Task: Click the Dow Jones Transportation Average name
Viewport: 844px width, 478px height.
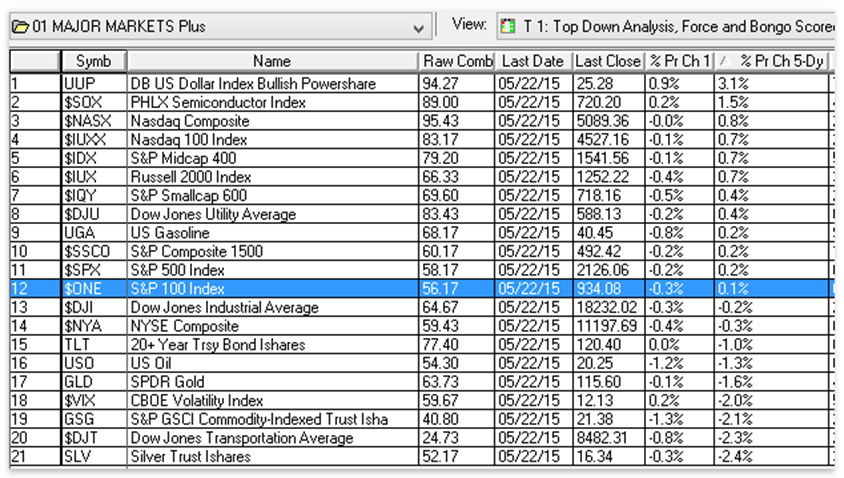Action: [242, 438]
